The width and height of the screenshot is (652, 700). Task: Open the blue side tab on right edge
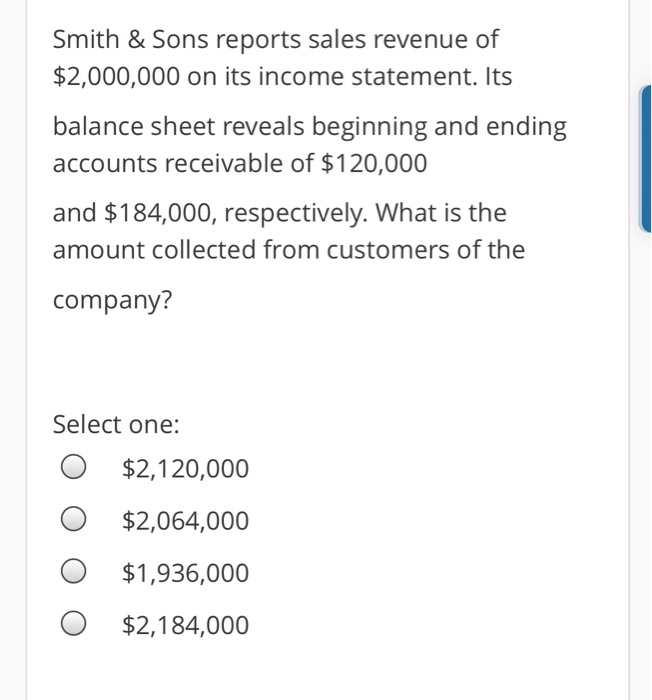(x=645, y=158)
